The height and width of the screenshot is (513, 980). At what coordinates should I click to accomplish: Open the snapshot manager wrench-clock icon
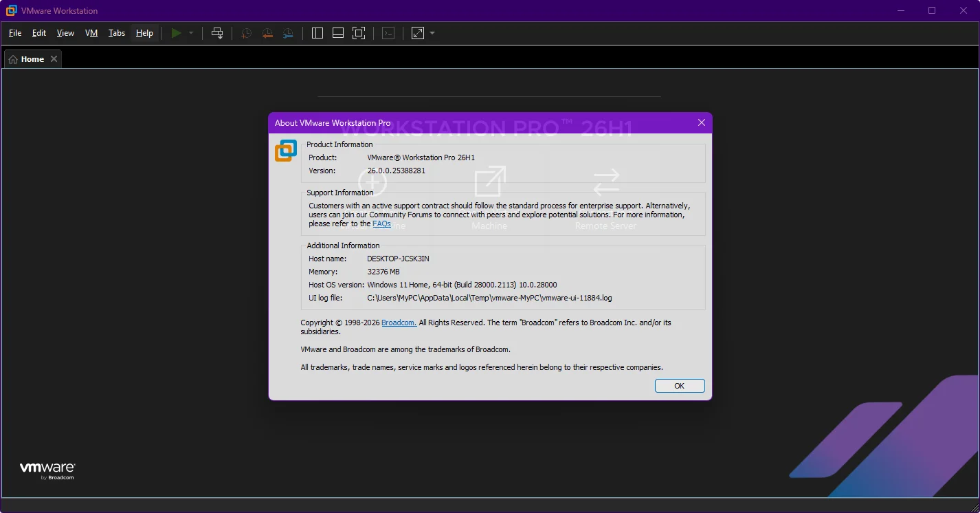tap(288, 33)
